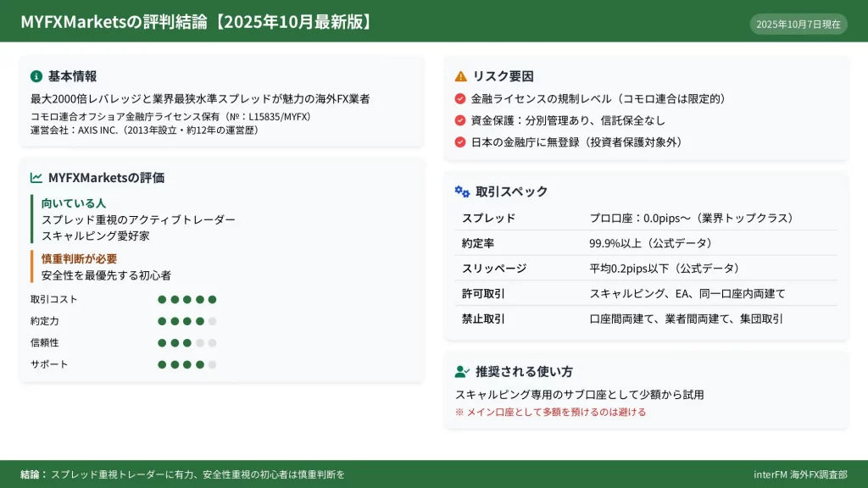Screen dimensions: 868x488
Task: Click check icon for 資金保護 item
Action: pos(460,120)
